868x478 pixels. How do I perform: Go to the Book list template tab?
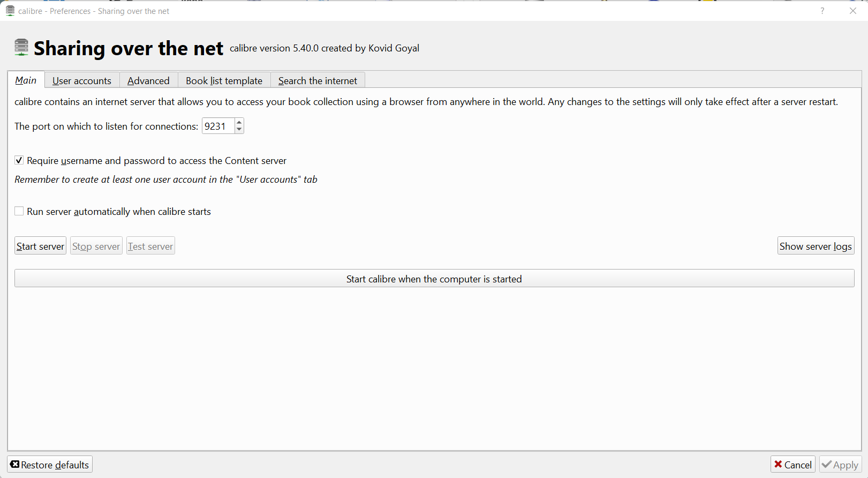coord(224,80)
